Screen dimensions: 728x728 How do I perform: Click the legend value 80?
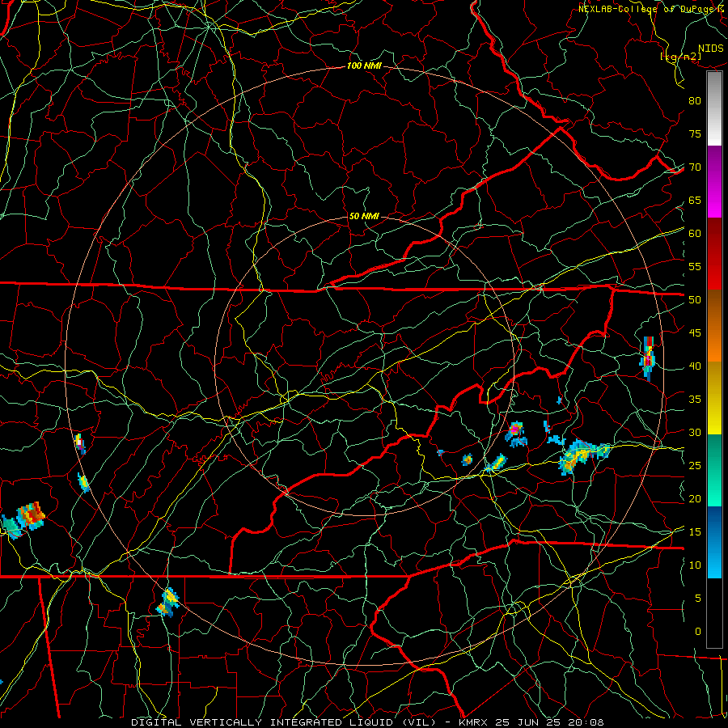coord(695,101)
